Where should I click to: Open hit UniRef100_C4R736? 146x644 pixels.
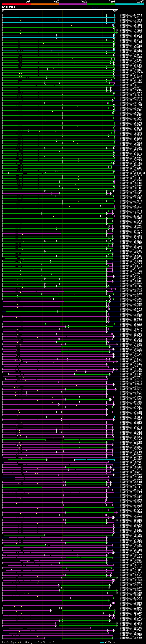click(131, 399)
